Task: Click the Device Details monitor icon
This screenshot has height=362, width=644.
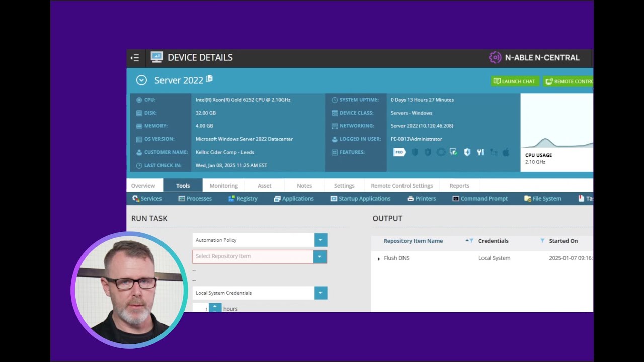Action: click(x=157, y=57)
